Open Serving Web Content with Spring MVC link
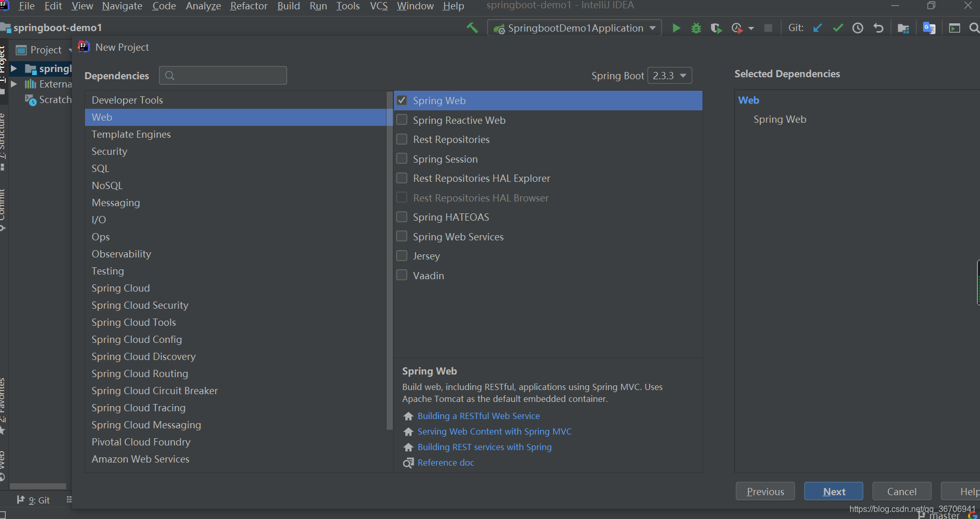The width and height of the screenshot is (980, 519). coord(494,431)
